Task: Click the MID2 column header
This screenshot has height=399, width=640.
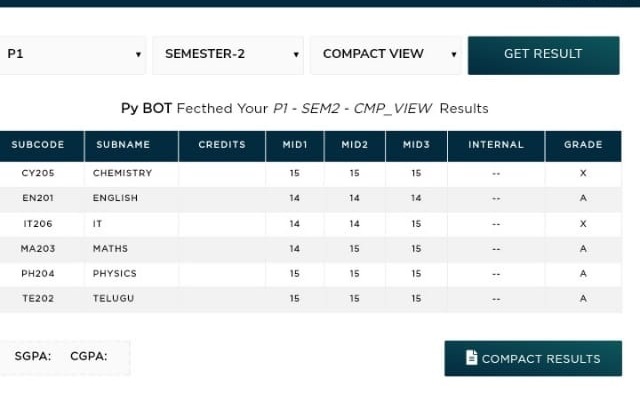Action: [x=355, y=145]
